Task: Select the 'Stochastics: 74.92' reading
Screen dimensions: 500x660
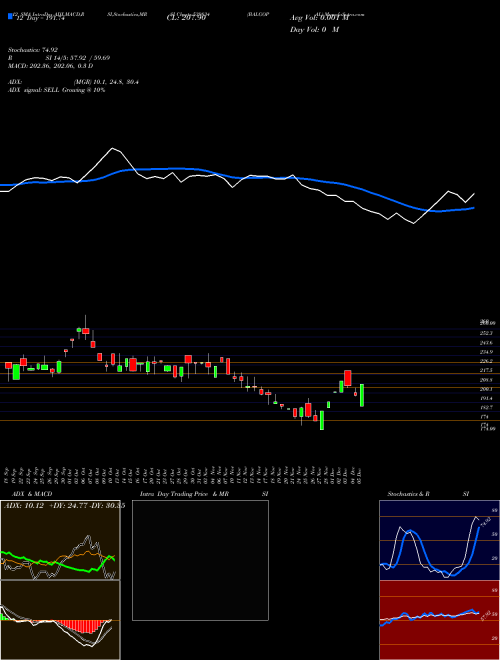Action: tap(32, 50)
